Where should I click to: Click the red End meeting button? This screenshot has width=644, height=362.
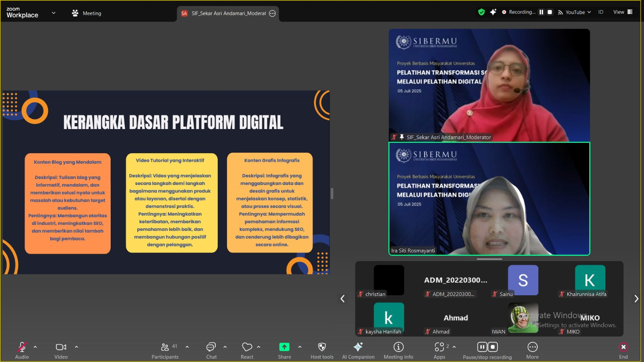(623, 350)
